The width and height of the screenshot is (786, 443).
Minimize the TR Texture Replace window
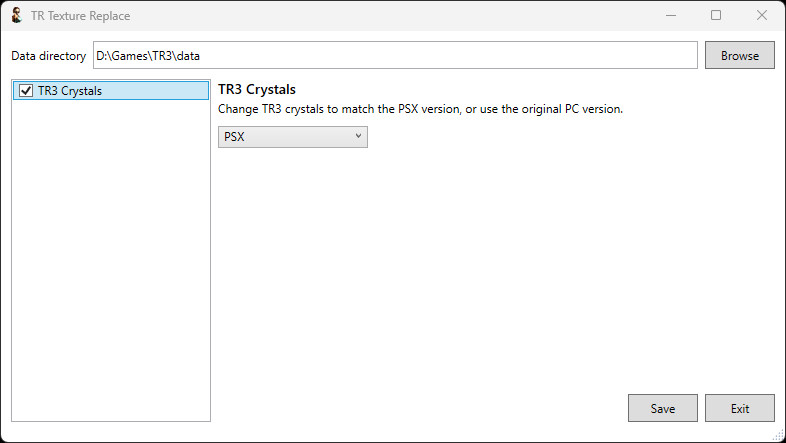(x=669, y=15)
